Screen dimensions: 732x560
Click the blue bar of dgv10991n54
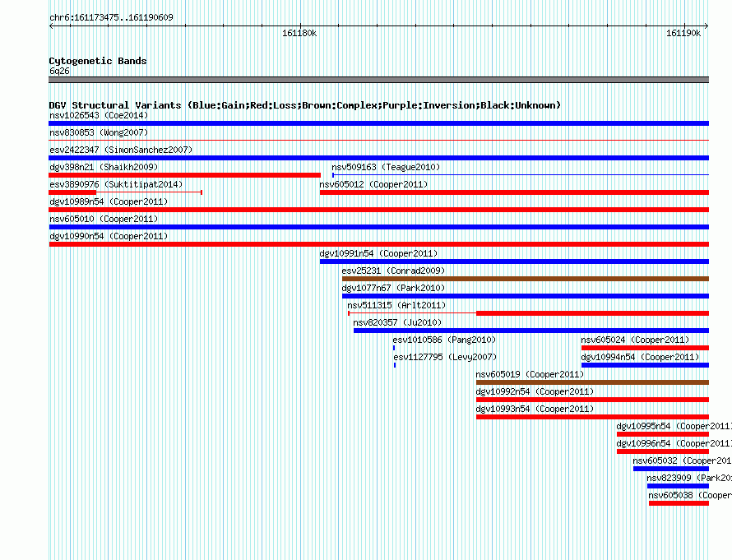(514, 261)
